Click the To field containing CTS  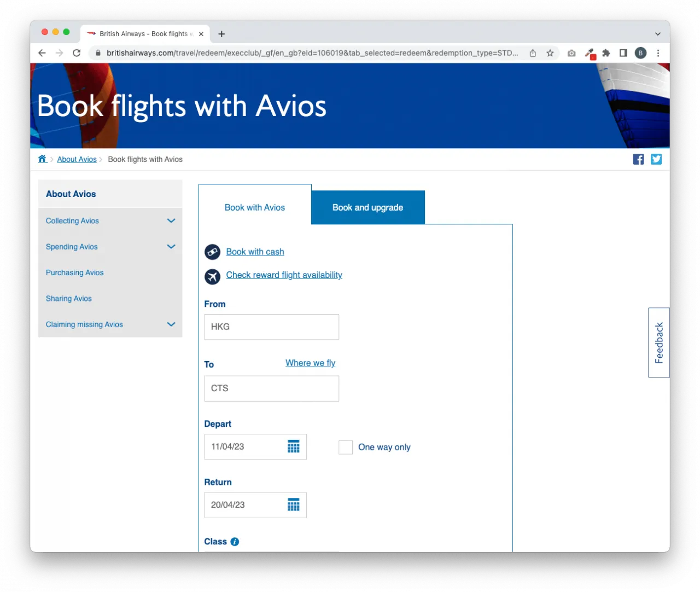pyautogui.click(x=272, y=388)
